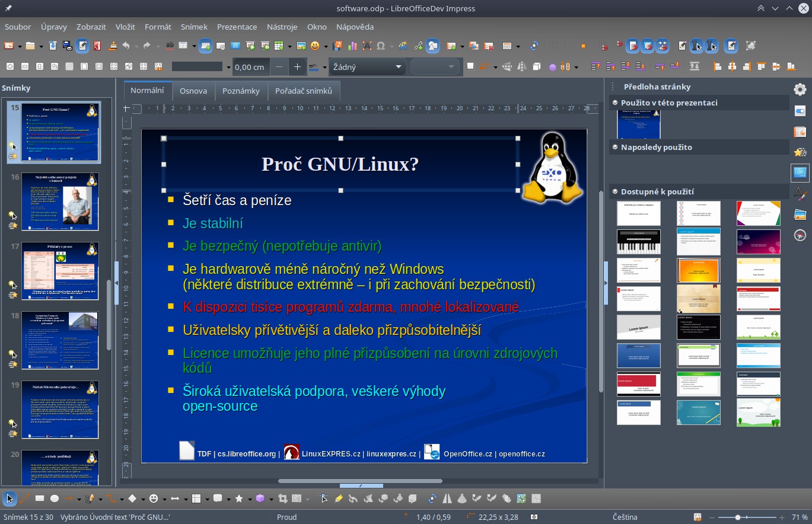This screenshot has height=524, width=812.
Task: Toggle display grid dots icon
Action: coord(553,46)
